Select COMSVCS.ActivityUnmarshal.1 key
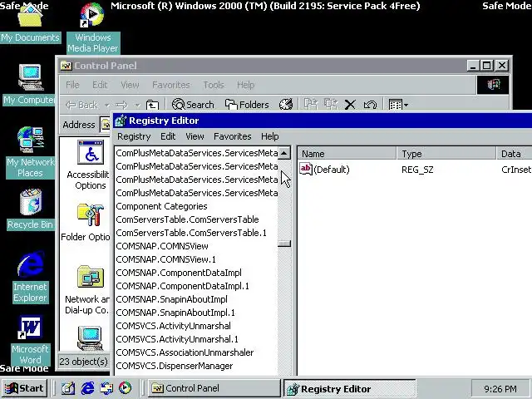The width and height of the screenshot is (532, 399). pos(177,339)
